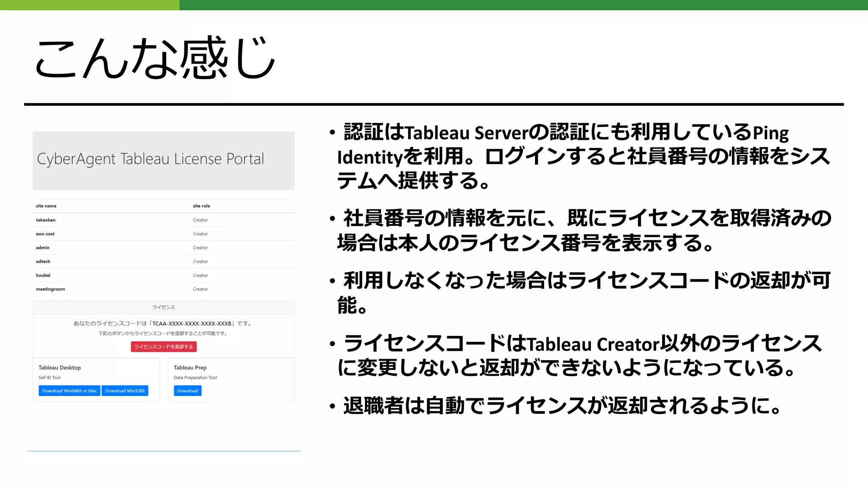Image resolution: width=868 pixels, height=488 pixels.
Task: Select the meetingroom site name
Action: click(x=50, y=289)
